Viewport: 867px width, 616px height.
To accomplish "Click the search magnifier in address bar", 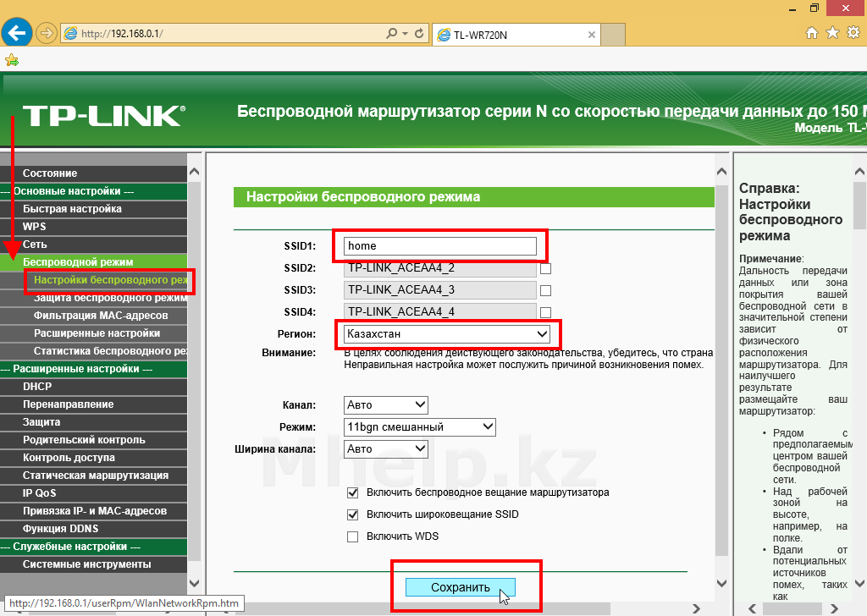I will click(x=391, y=33).
